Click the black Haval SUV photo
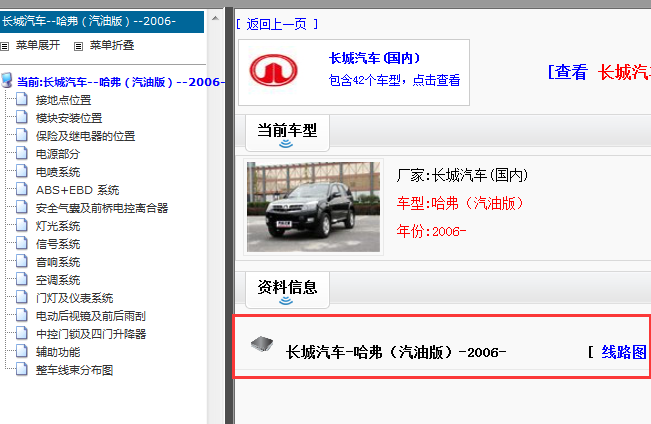Screen dimensions: 651x424 click(313, 207)
